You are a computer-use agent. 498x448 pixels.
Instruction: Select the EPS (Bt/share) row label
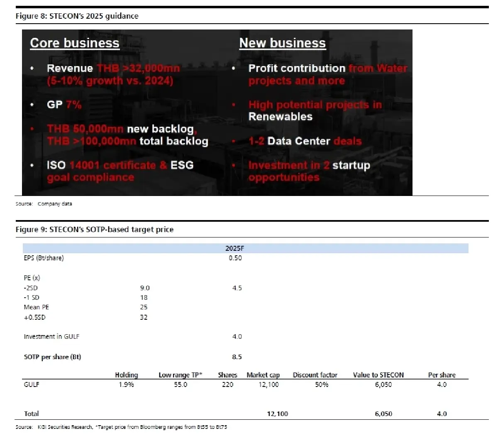click(44, 258)
